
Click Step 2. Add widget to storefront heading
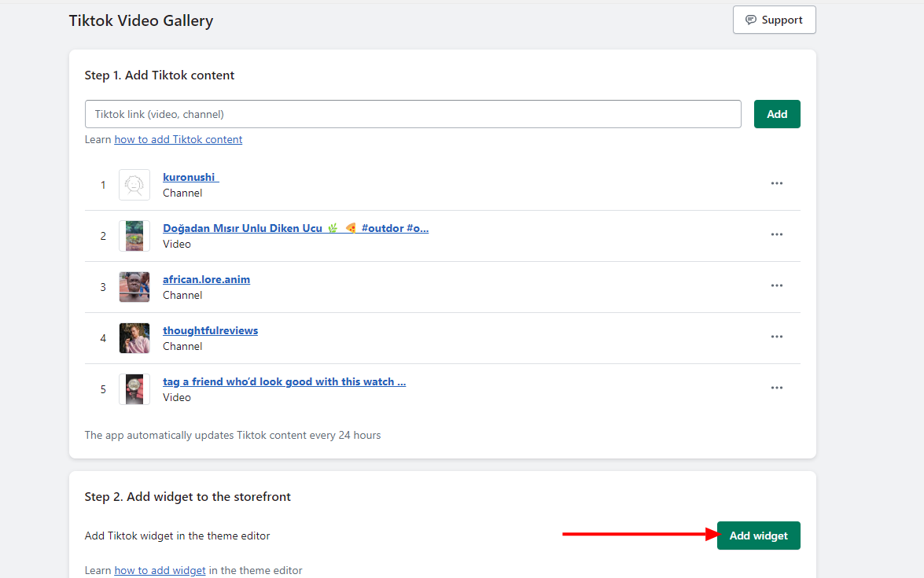187,497
